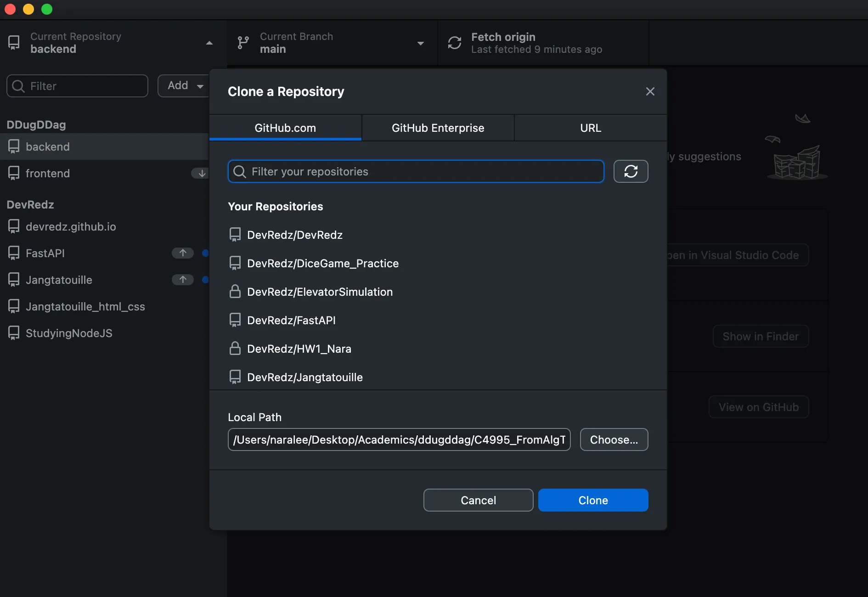Click the DDugDDag group header
868x597 pixels.
pyautogui.click(x=36, y=124)
